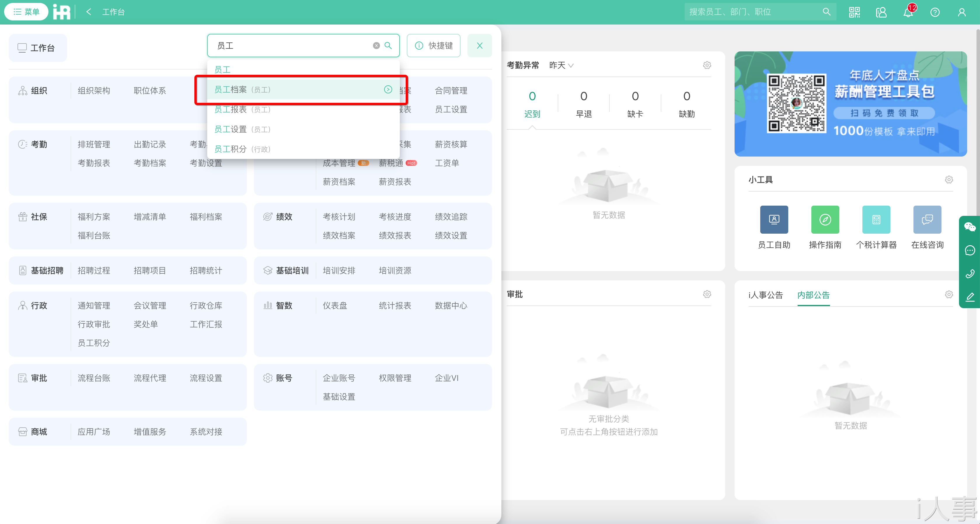
Task: Click the WeChat floating sidebar icon
Action: click(970, 227)
